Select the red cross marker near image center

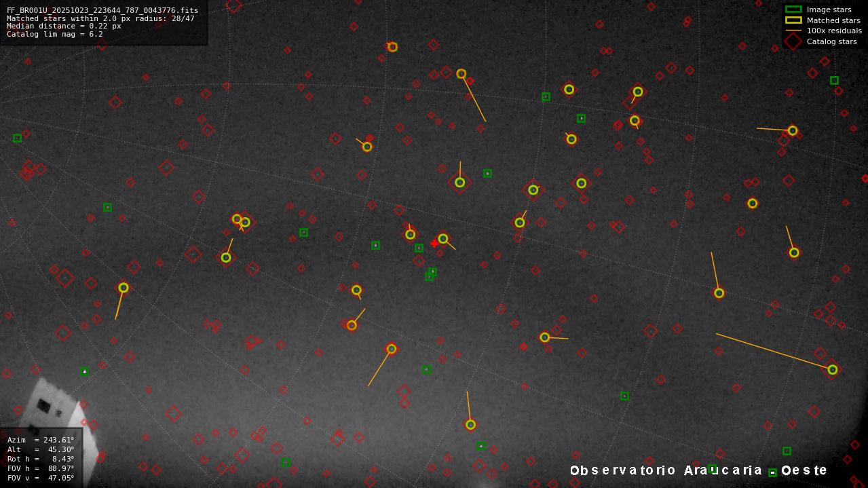tap(434, 243)
